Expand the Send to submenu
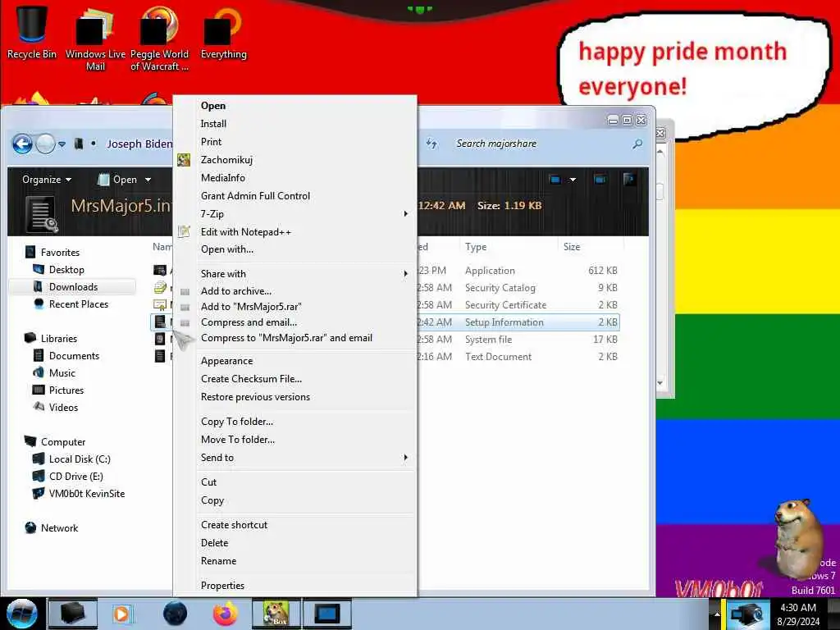The height and width of the screenshot is (630, 840). coord(294,458)
